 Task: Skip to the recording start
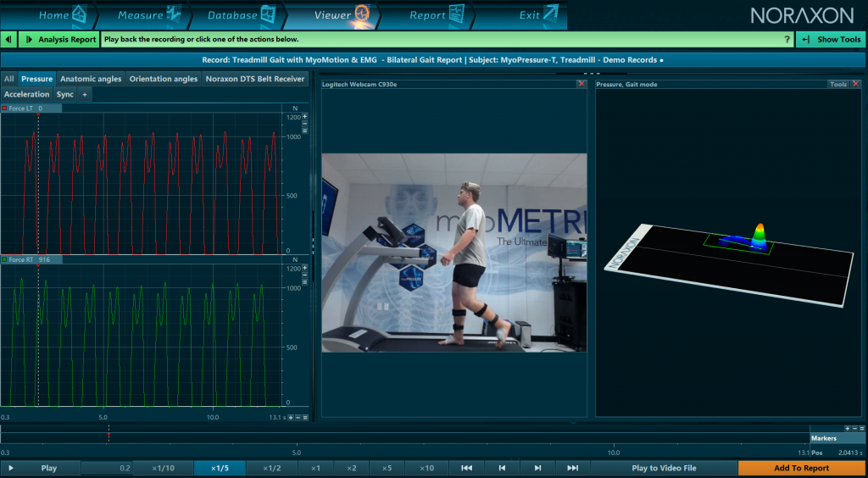pos(467,468)
